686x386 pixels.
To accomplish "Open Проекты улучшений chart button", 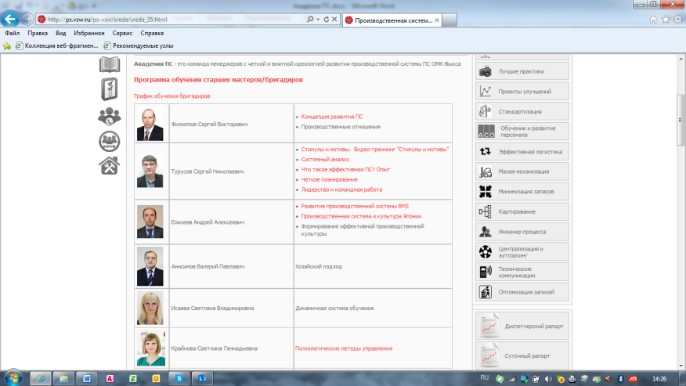I will (522, 91).
